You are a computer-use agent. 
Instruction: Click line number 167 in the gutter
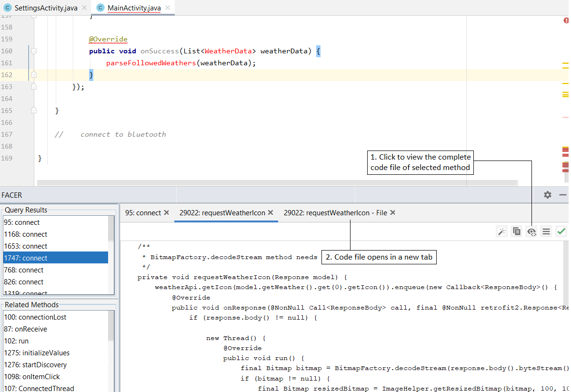click(x=7, y=134)
